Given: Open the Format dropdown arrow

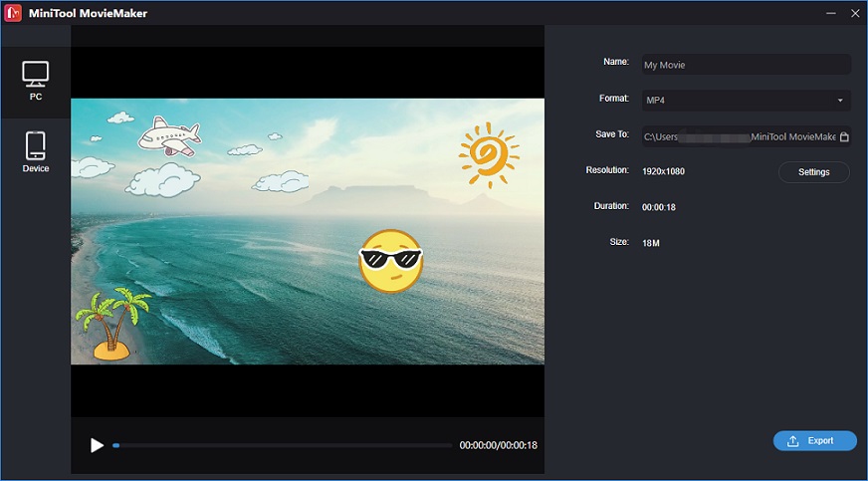Looking at the screenshot, I should [x=840, y=101].
